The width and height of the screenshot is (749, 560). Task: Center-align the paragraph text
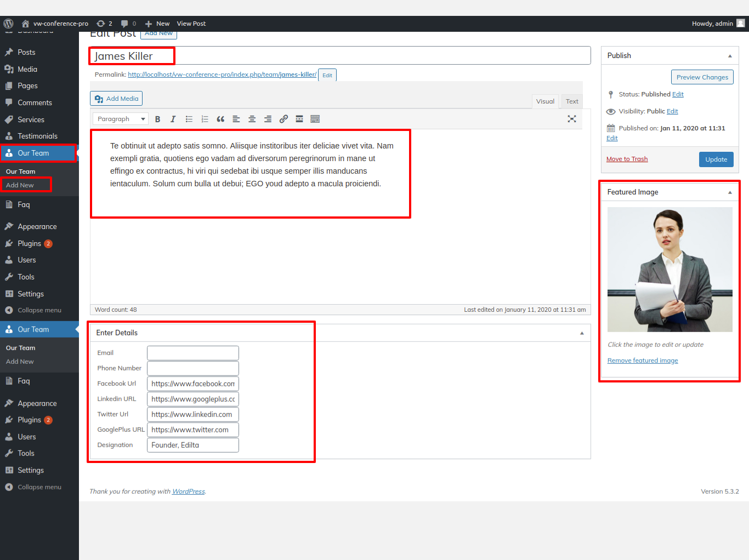[x=252, y=119]
